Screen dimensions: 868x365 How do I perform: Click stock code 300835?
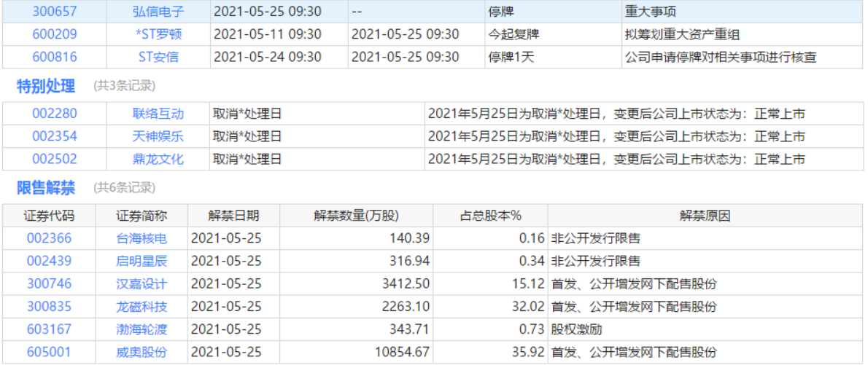click(x=50, y=307)
